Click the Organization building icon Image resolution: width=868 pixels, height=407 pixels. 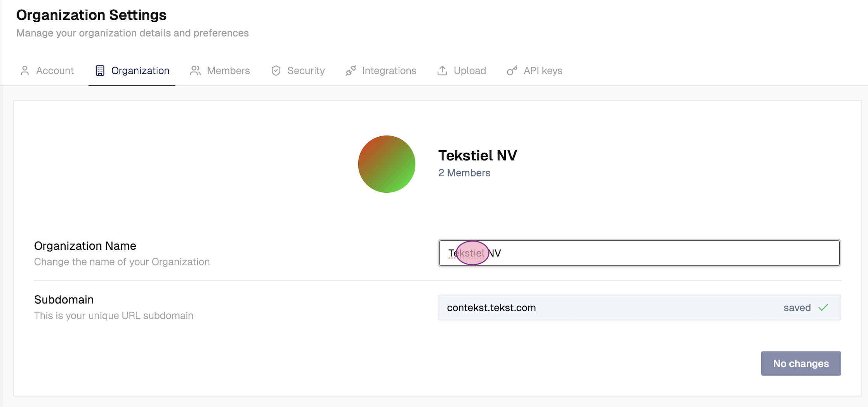[x=100, y=71]
